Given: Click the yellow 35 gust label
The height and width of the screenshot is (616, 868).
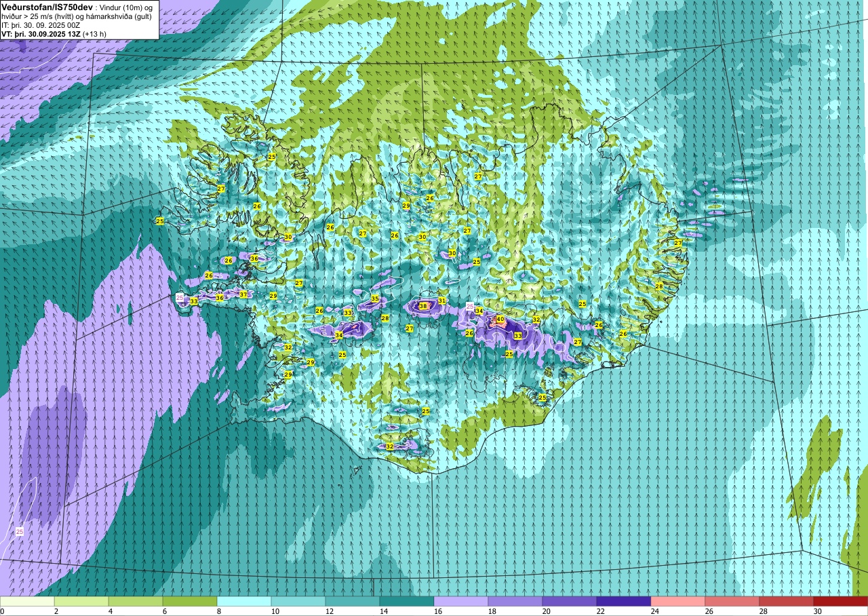Looking at the screenshot, I should click(375, 299).
